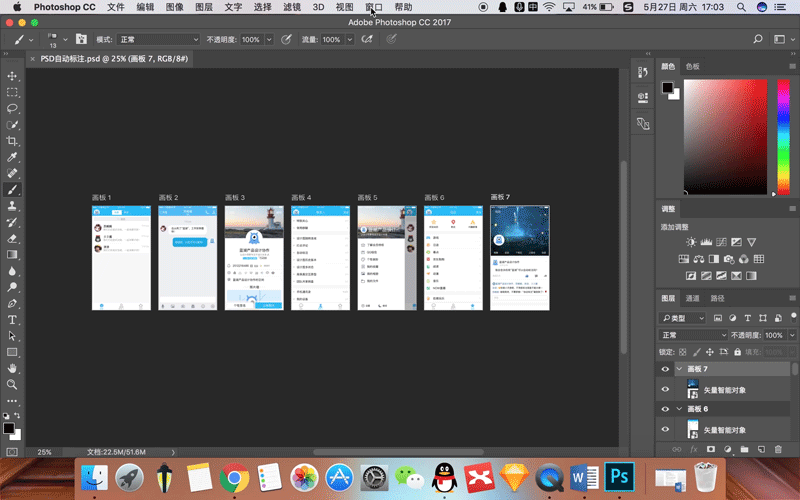Select the Type tool
The image size is (800, 500).
(12, 320)
